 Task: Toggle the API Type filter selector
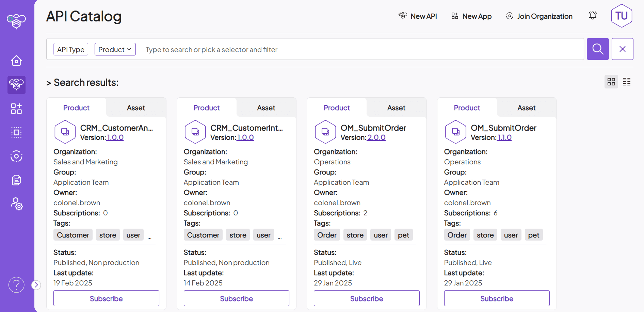coord(70,49)
